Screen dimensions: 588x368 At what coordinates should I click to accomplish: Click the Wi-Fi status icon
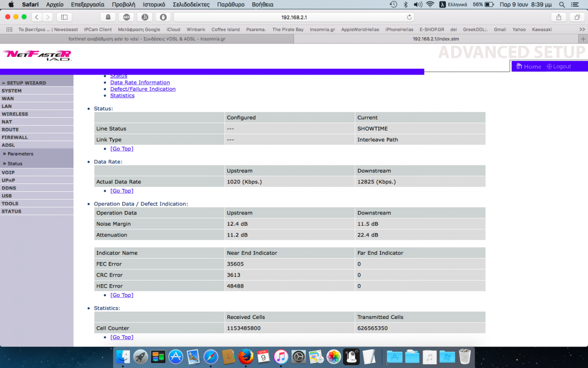[x=430, y=4]
